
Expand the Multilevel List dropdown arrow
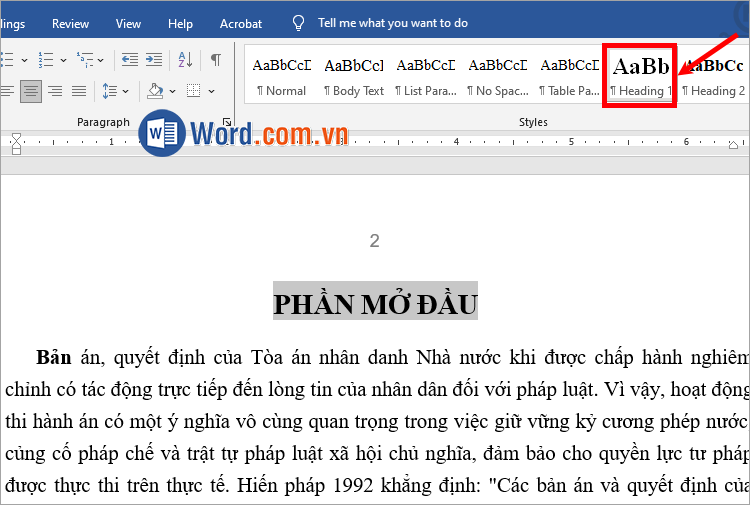click(101, 60)
